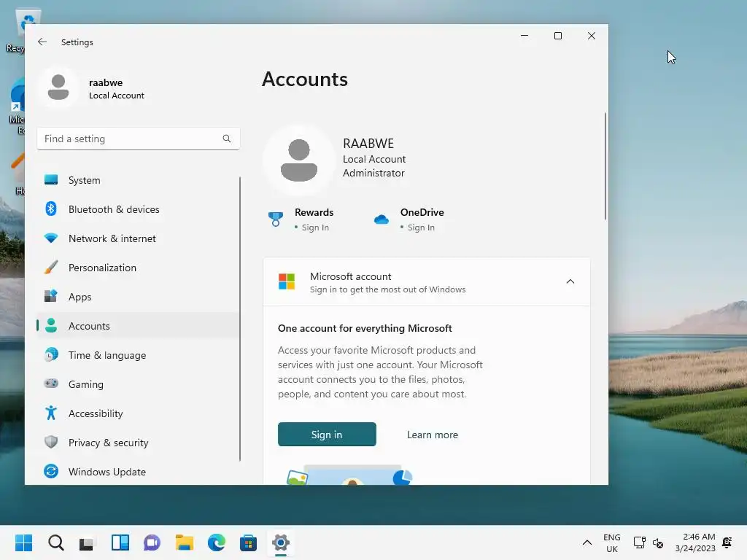
Task: Click the main content vertical scrollbar
Action: [605, 167]
